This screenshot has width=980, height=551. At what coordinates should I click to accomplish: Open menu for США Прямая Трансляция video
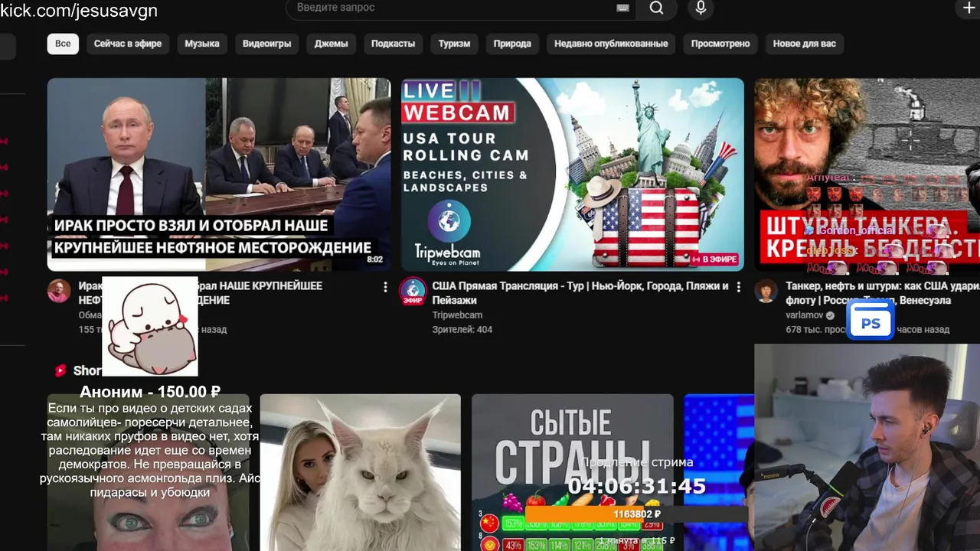(738, 287)
